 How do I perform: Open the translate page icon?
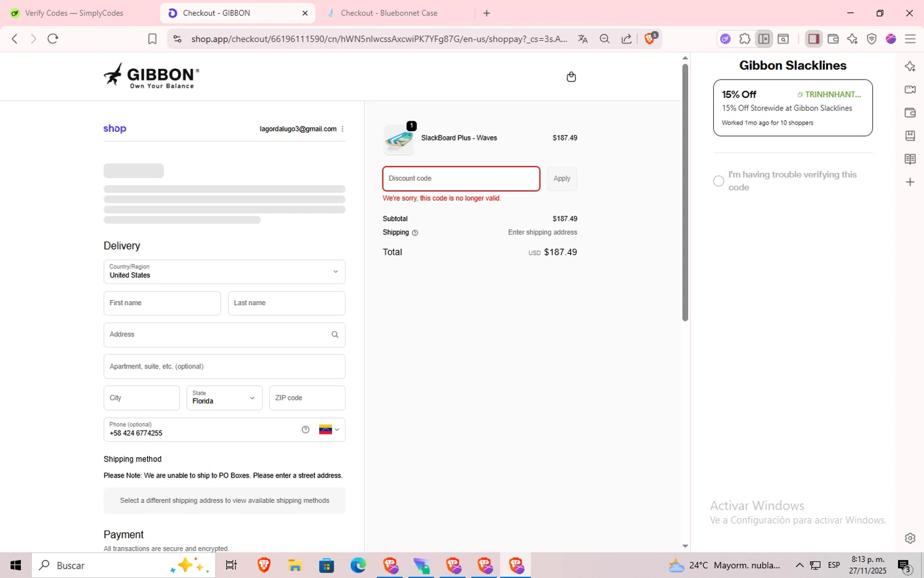pyautogui.click(x=583, y=39)
